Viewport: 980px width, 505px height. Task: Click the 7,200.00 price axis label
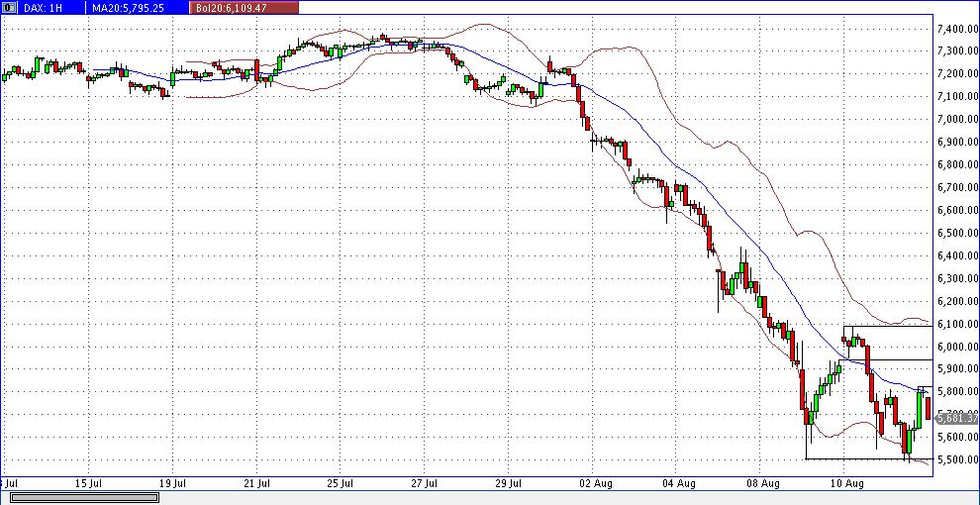pyautogui.click(x=957, y=73)
